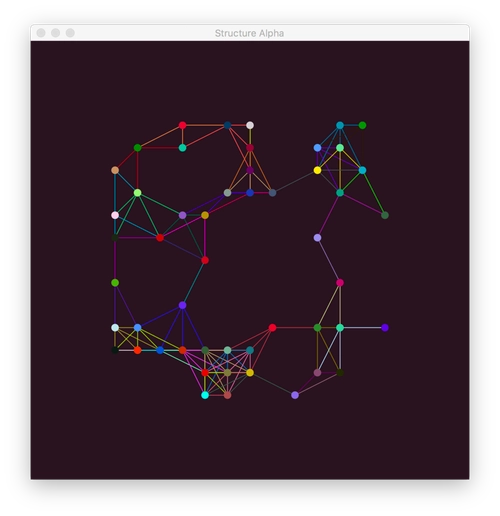Click the light blue node beside pale node at lower left
The height and width of the screenshot is (516, 500).
coord(137,328)
